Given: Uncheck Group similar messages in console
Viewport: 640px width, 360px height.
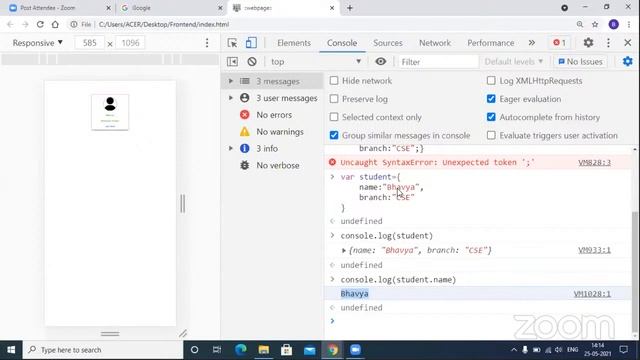Looking at the screenshot, I should [334, 135].
